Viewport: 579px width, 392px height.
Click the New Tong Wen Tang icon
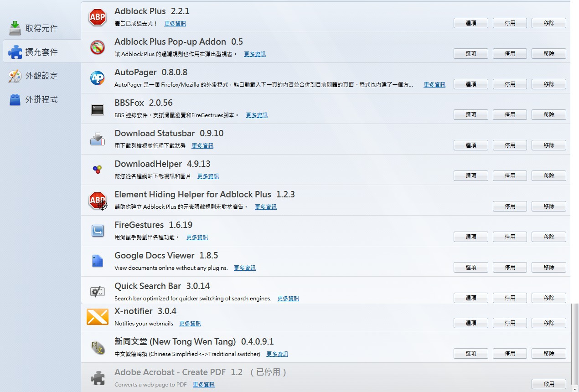[98, 347]
